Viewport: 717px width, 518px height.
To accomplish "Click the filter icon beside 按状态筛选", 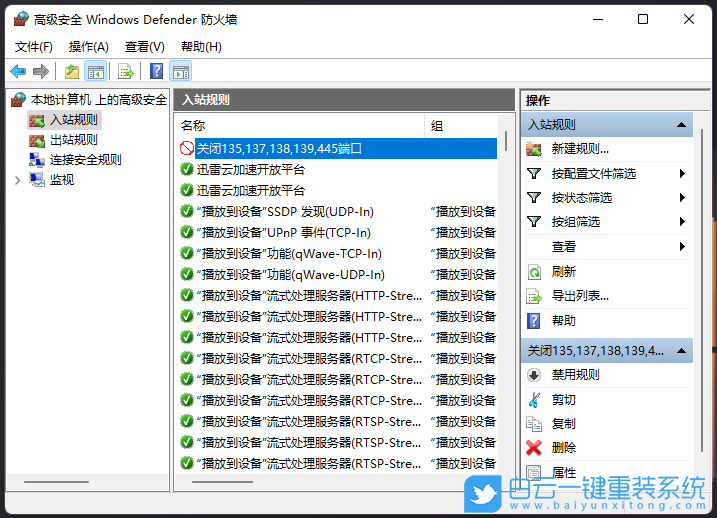I will (x=534, y=198).
